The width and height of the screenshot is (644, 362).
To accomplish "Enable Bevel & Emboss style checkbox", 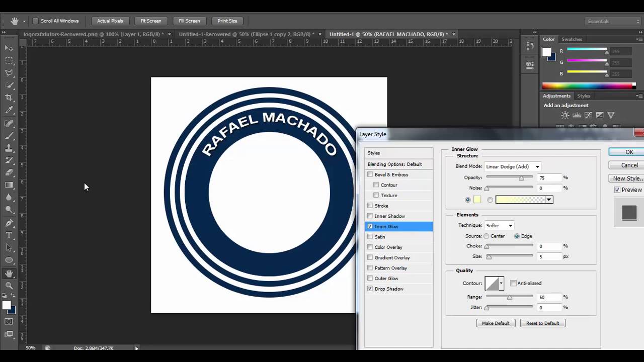I will [x=370, y=174].
